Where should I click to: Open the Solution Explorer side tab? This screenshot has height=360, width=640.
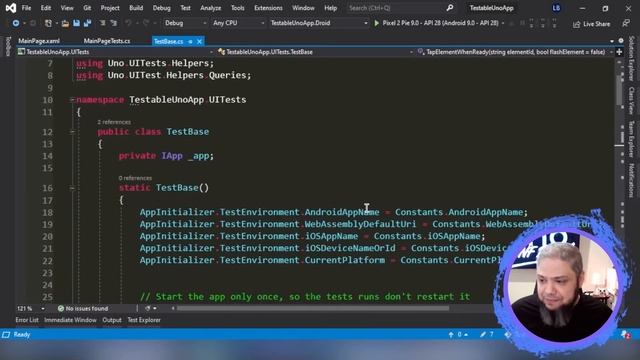631,58
